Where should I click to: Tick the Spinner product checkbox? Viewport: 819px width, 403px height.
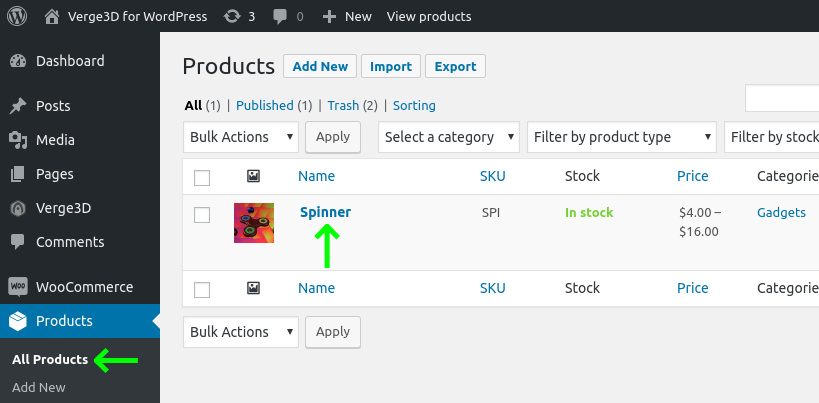coord(202,215)
